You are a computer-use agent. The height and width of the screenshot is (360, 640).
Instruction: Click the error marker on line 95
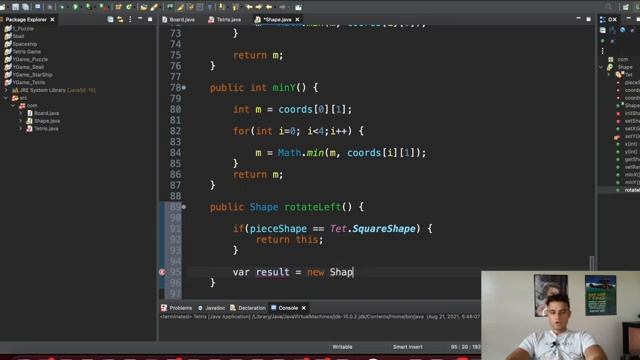(162, 272)
